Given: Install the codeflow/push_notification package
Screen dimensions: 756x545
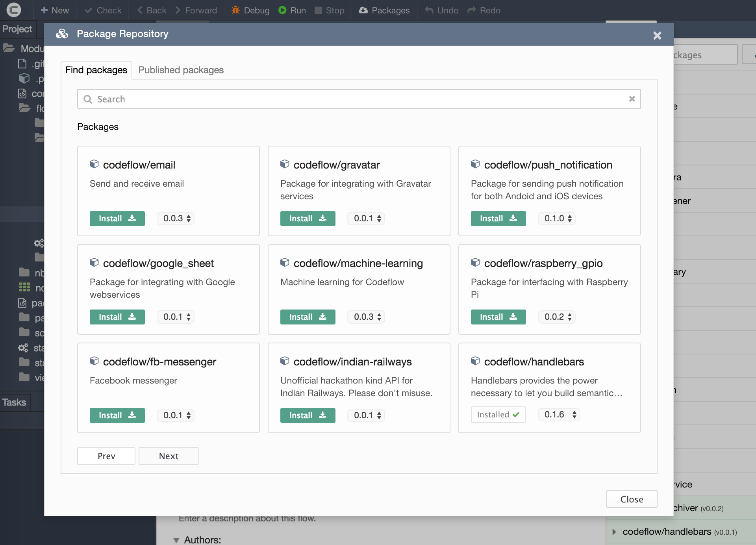Looking at the screenshot, I should 498,219.
